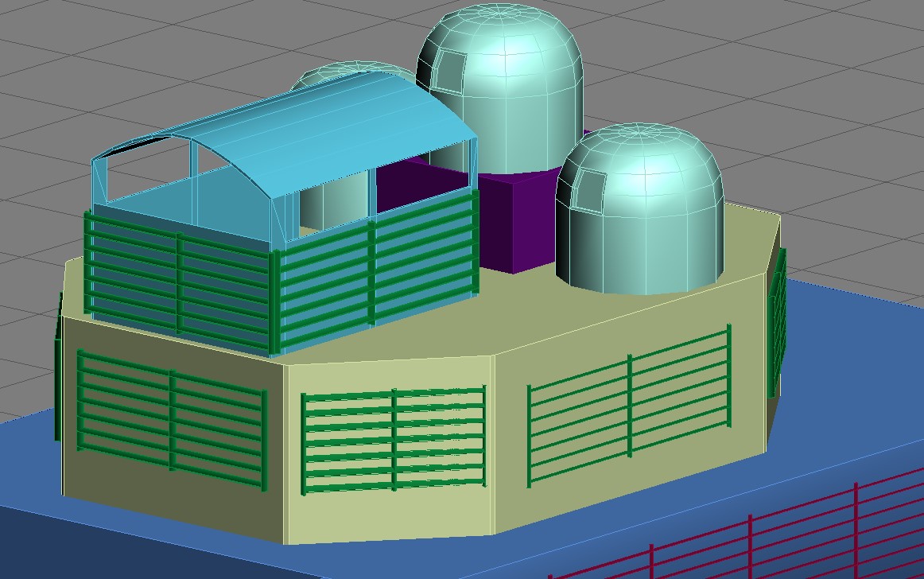Click the green railing on the right angled wall

coord(629,406)
